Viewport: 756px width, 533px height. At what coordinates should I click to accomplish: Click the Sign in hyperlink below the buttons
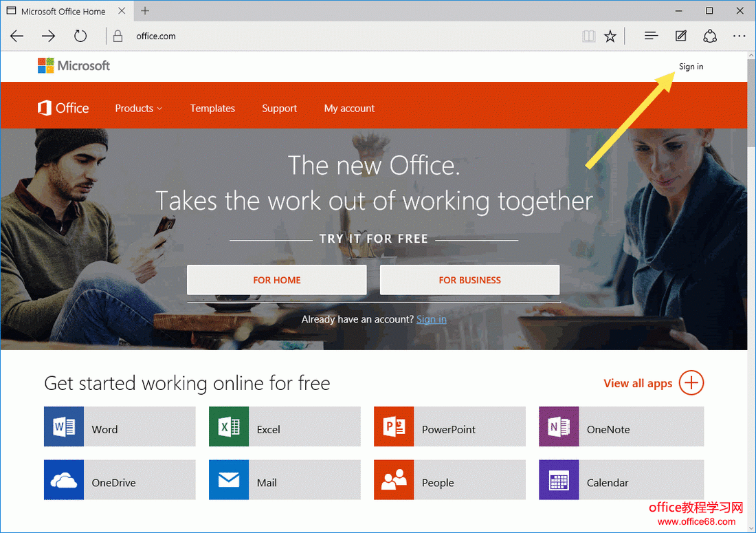[x=432, y=319]
